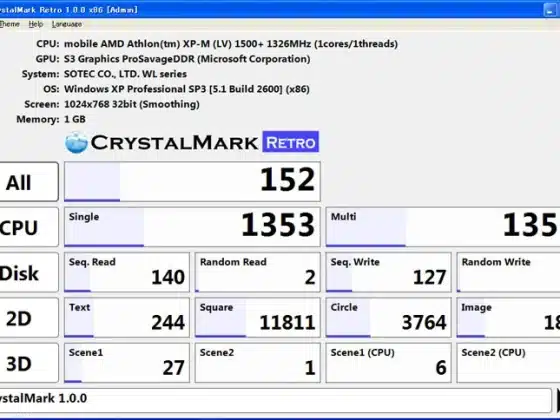Screen dimensions: 560x420
Task: Click the 2D Square score 11811
Action: tap(258, 318)
